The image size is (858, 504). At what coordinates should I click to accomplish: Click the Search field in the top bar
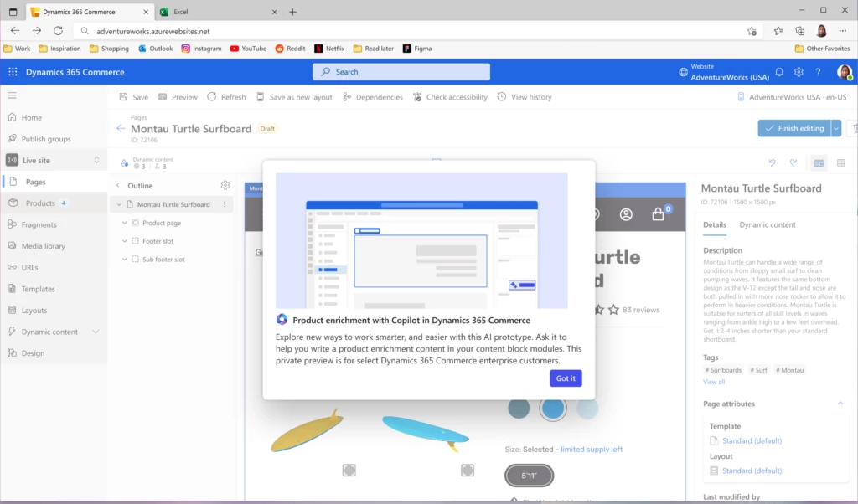click(401, 71)
